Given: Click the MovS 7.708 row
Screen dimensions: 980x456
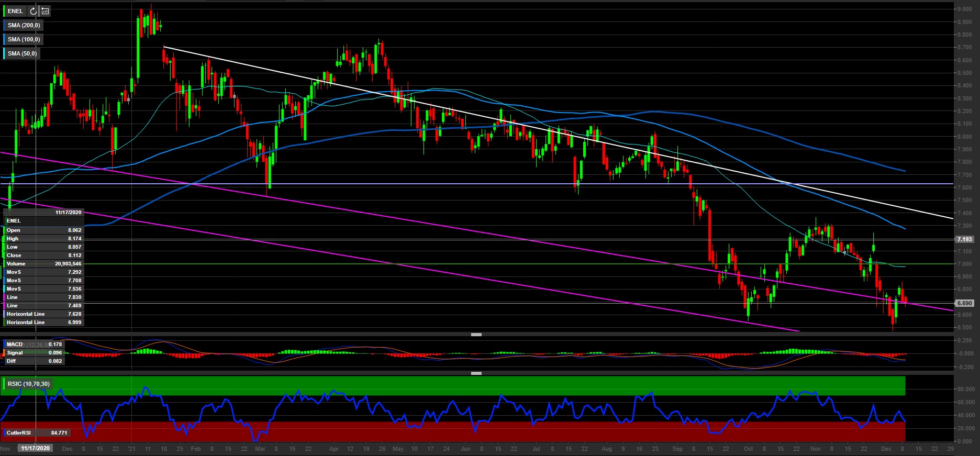Looking at the screenshot, I should 43,281.
